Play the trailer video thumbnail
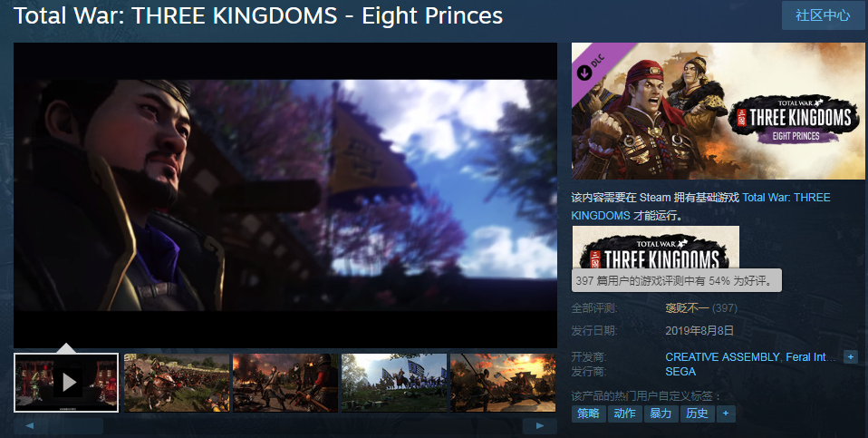This screenshot has width=868, height=438. click(x=66, y=383)
